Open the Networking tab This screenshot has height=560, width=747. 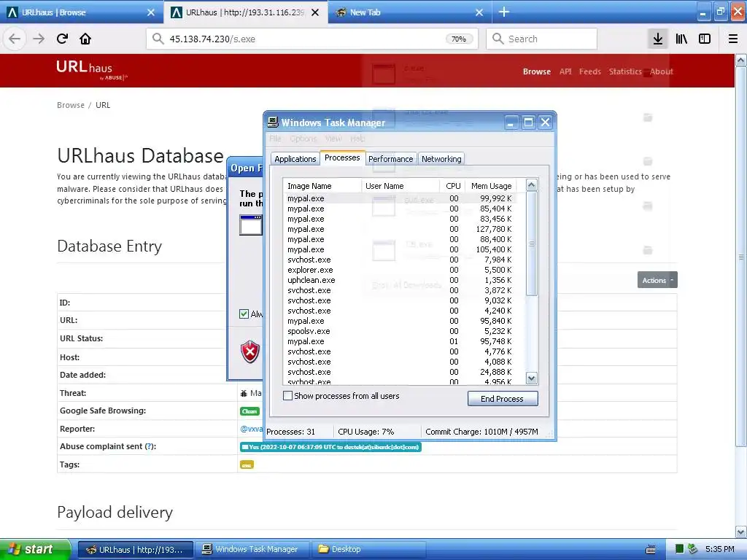[x=441, y=159]
